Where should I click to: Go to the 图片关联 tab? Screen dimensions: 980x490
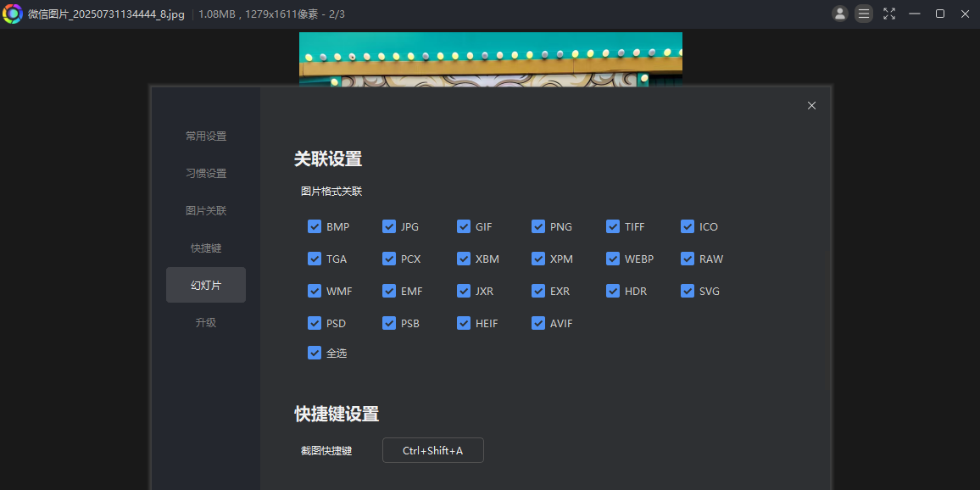pos(206,210)
